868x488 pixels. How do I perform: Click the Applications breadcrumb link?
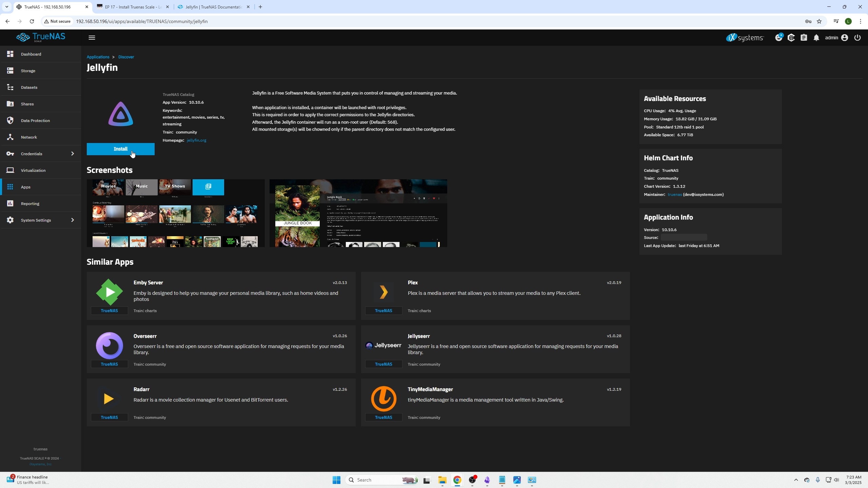coord(98,57)
